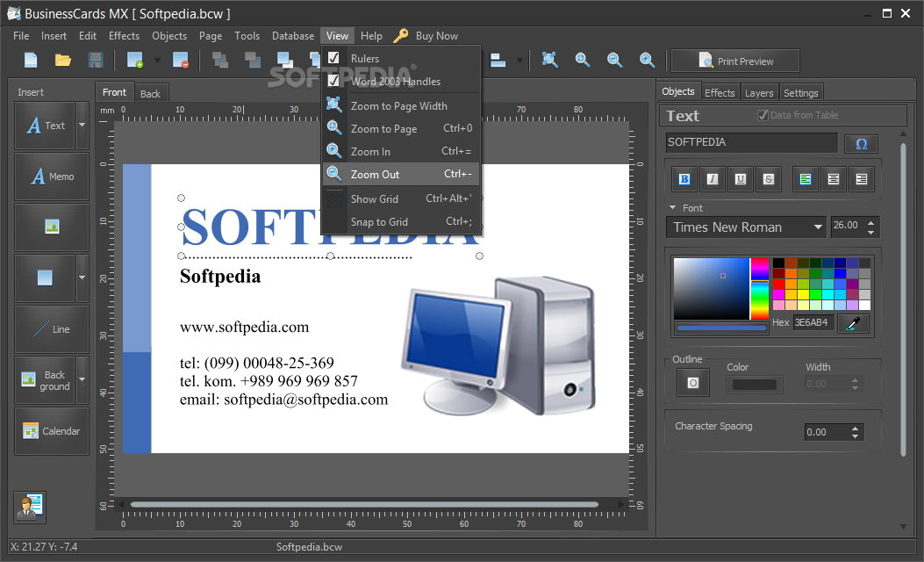924x562 pixels.
Task: Insert a Memo object from the sidebar
Action: click(52, 177)
